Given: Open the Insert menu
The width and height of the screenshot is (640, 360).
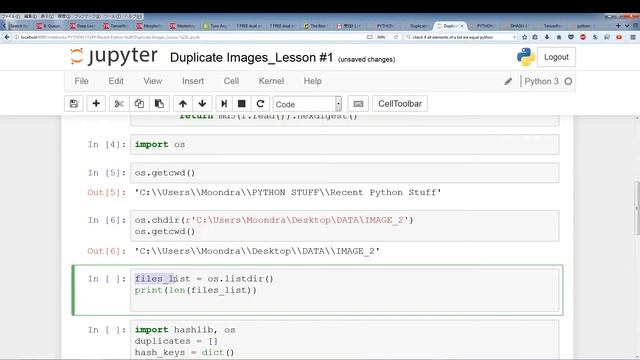Looking at the screenshot, I should click(x=193, y=81).
